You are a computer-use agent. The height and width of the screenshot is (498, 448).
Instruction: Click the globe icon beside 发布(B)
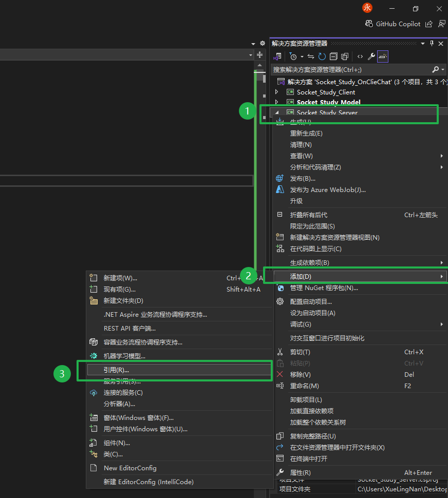[x=279, y=179]
